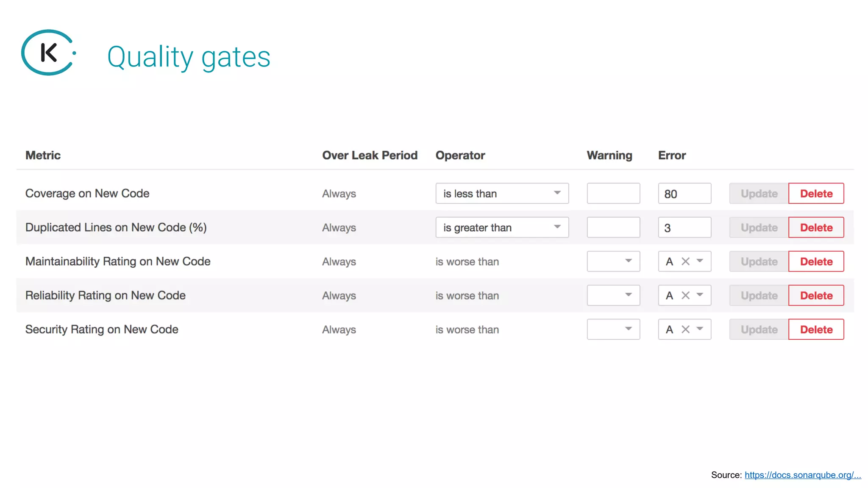Open operator dropdown for Coverage on New Code

[x=502, y=194]
